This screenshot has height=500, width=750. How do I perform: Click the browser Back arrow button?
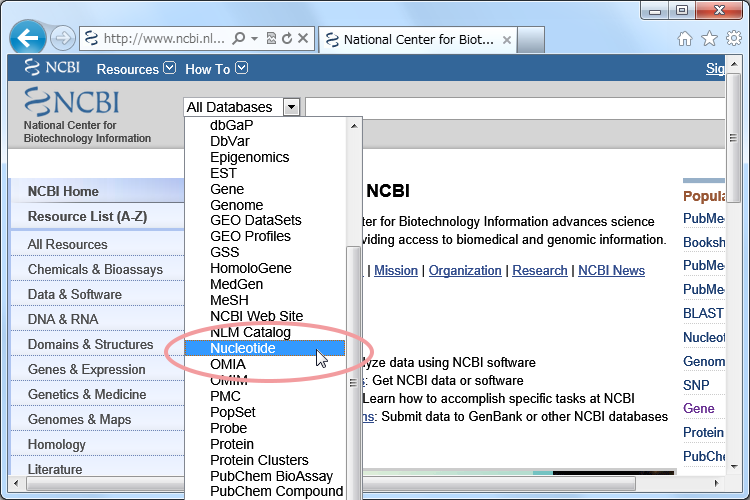(28, 38)
